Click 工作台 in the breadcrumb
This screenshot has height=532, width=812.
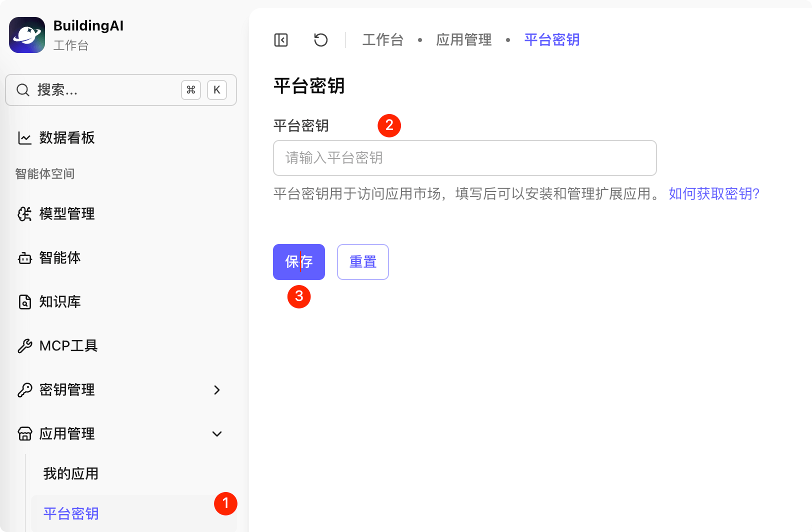(382, 39)
